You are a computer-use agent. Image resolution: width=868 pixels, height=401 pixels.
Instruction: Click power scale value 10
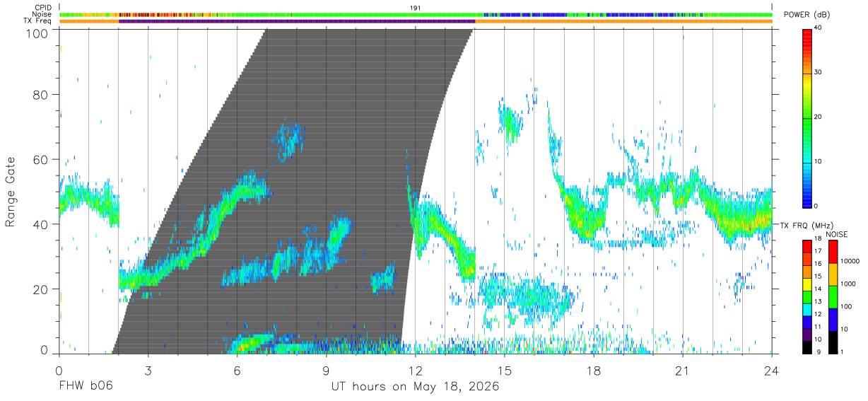click(x=819, y=162)
